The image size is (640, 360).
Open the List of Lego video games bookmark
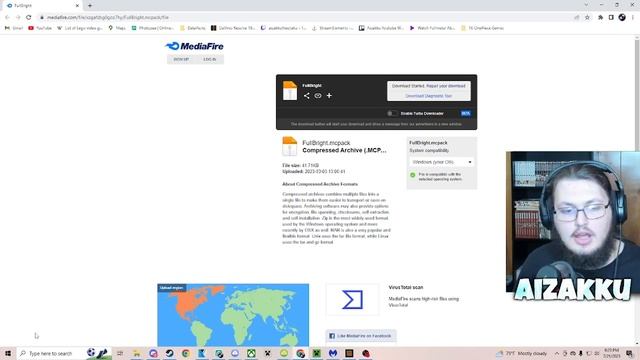tap(80, 28)
